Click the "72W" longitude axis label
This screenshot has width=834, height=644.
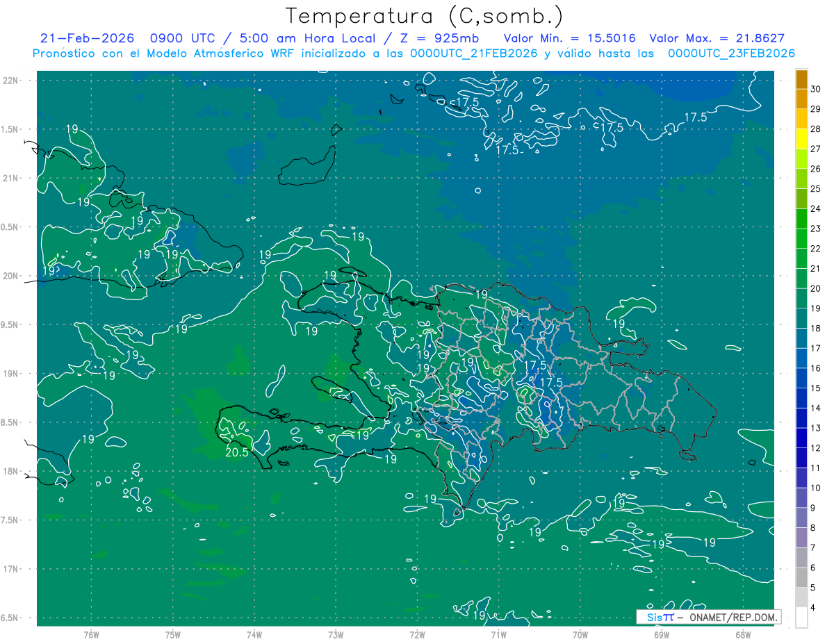click(x=417, y=635)
